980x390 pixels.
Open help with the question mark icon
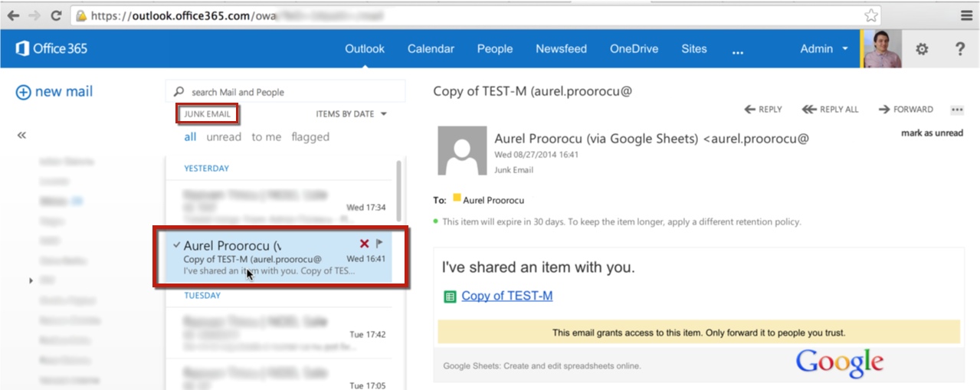[x=959, y=49]
